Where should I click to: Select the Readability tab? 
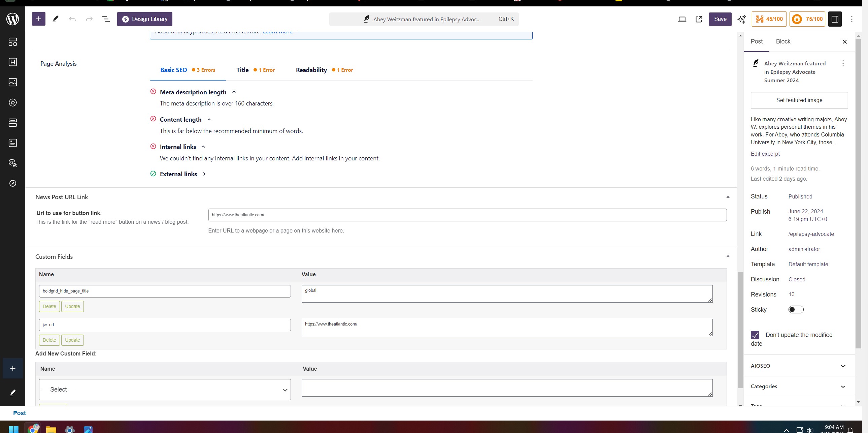[324, 70]
